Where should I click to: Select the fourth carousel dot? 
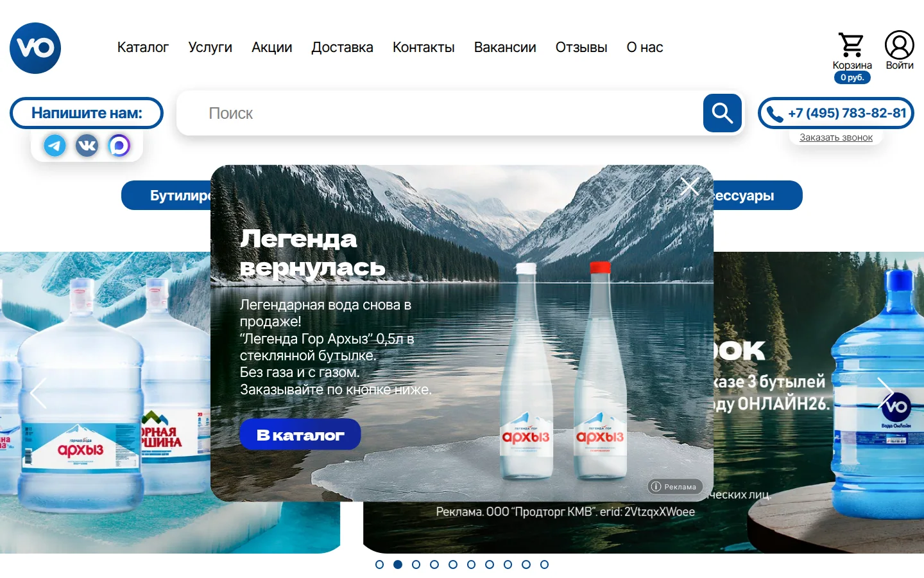[x=434, y=565]
